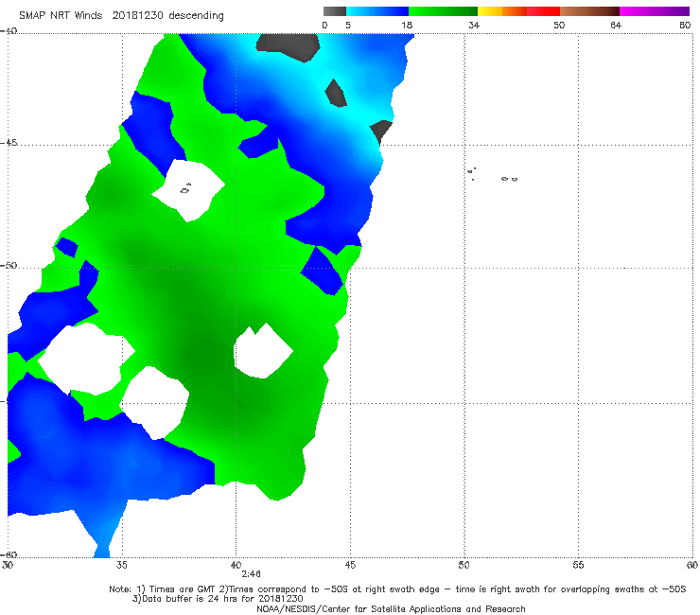Click the small island outline inside the white patch near 38E

[185, 189]
